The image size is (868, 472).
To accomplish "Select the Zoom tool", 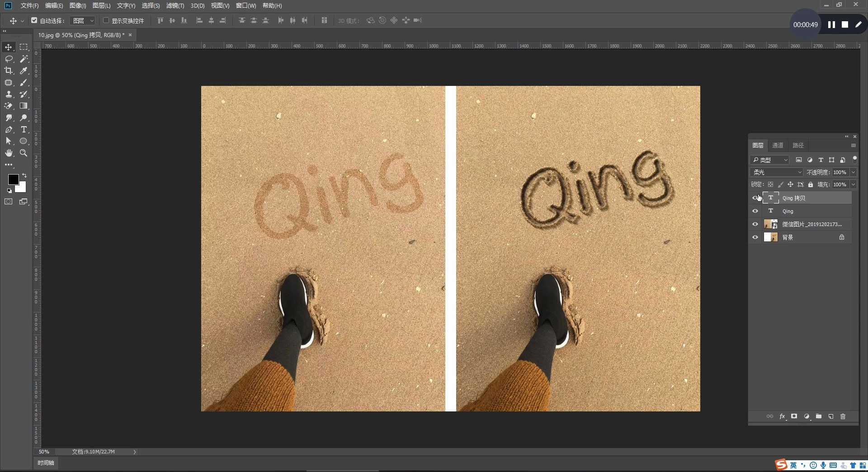I will pyautogui.click(x=24, y=153).
